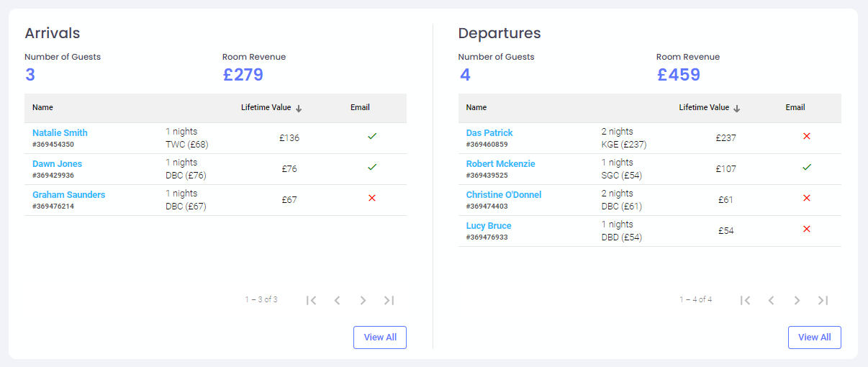This screenshot has height=367, width=868.
Task: Click Das Patrick's red email cross
Action: pyautogui.click(x=807, y=136)
